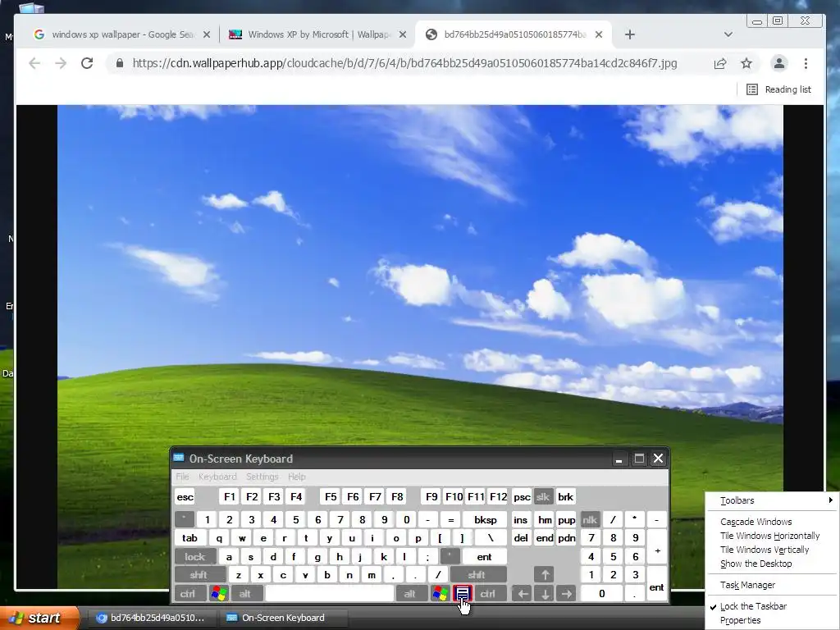Open the On-Screen Keyboard File menu
Viewport: 840px width, 630px height.
click(182, 477)
